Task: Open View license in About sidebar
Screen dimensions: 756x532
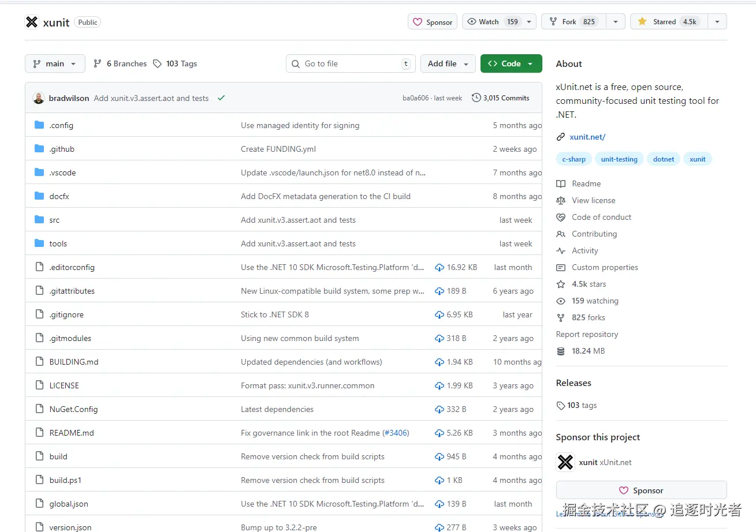Action: 586,200
